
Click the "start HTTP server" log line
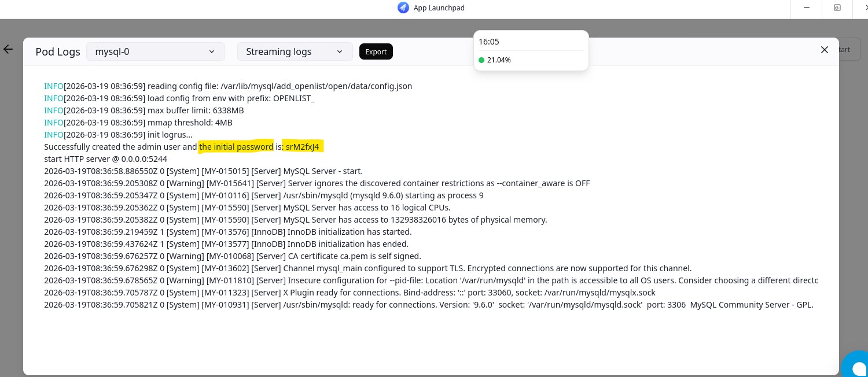point(105,159)
